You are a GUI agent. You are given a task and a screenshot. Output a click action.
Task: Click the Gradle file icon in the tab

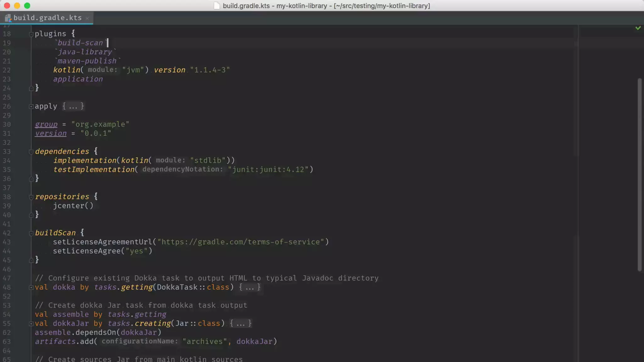(8, 18)
